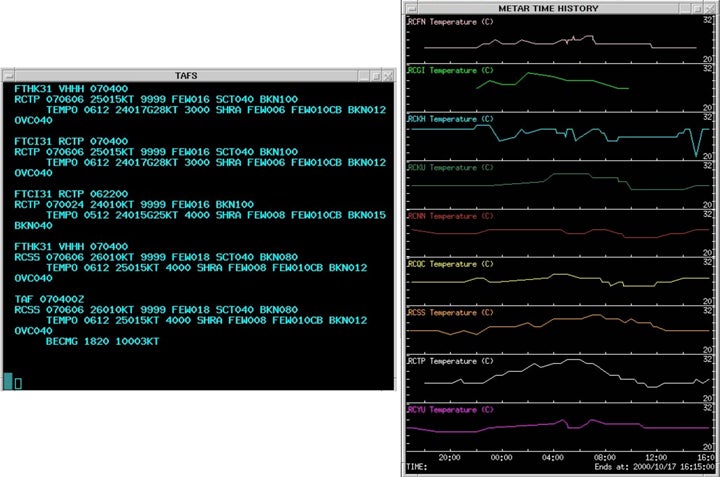This screenshot has height=477, width=720.
Task: Click the METAR TIME HISTORY title bar
Action: pos(548,7)
